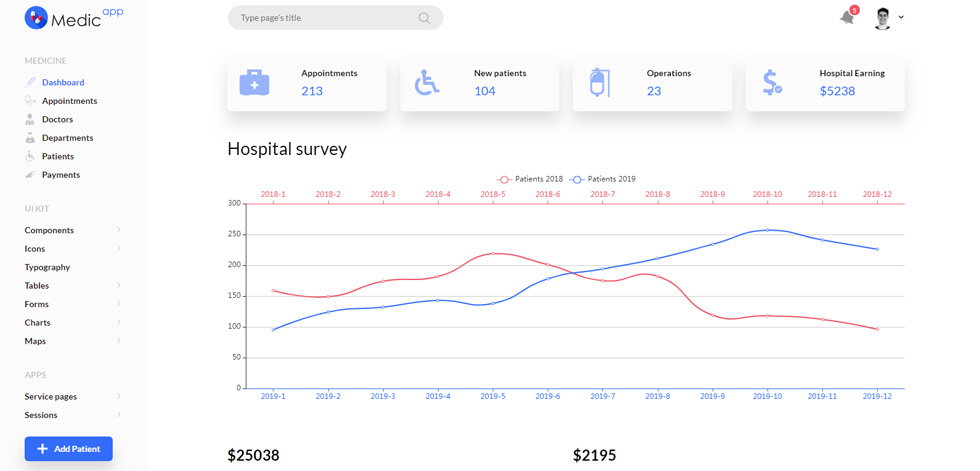
Task: Click the search magnifier icon
Action: coord(424,18)
